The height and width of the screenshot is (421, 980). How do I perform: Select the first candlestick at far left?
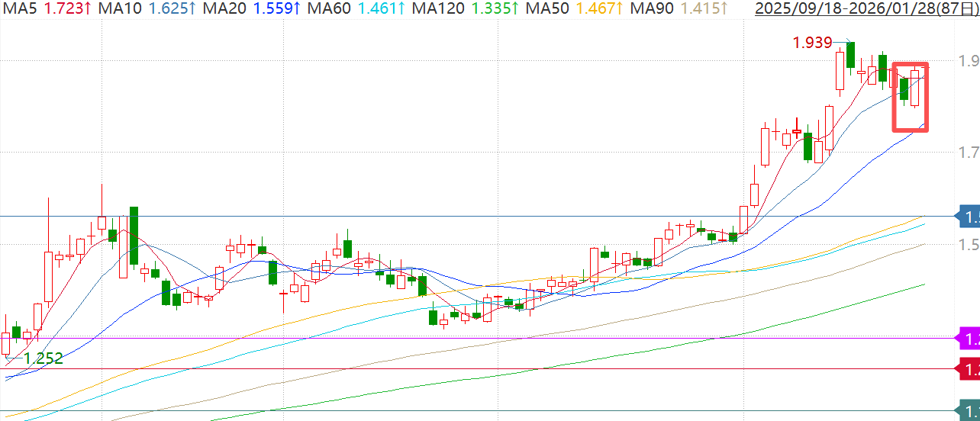click(x=6, y=342)
